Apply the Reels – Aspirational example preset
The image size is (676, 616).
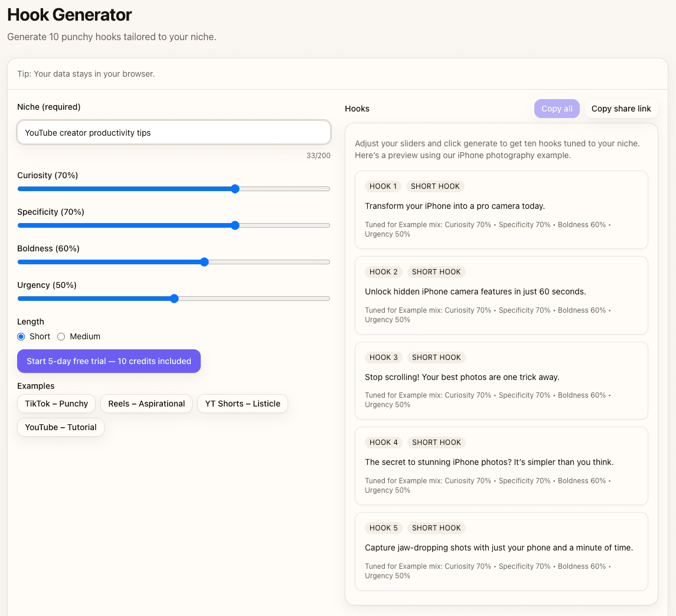(146, 404)
